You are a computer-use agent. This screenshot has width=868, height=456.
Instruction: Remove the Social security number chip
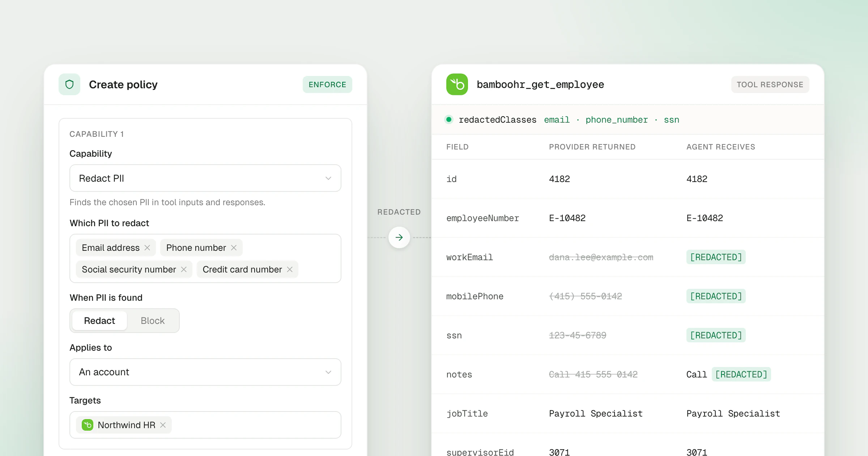184,269
